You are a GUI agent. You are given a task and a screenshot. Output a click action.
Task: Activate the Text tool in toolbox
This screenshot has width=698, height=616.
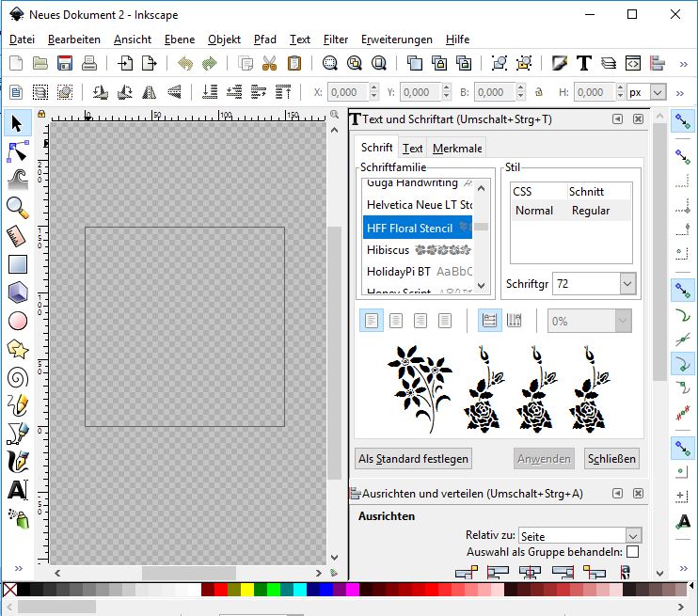click(x=17, y=490)
